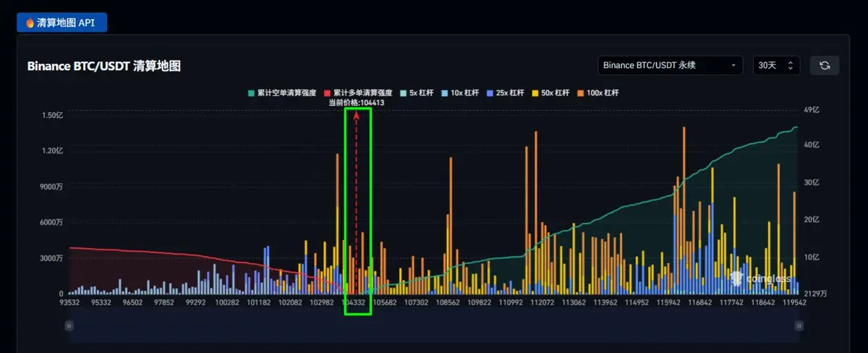Click the 清算地图 API button
Screen dimensions: 868x353
(62, 22)
